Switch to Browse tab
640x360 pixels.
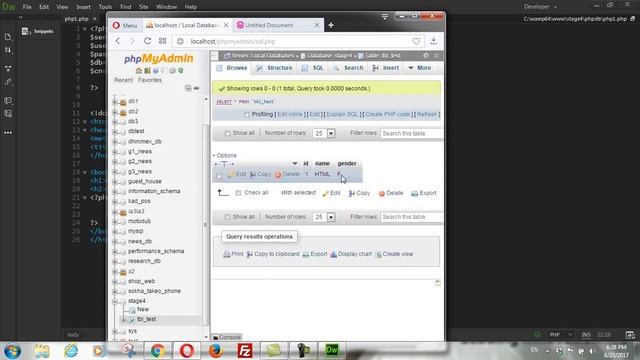pyautogui.click(x=232, y=68)
